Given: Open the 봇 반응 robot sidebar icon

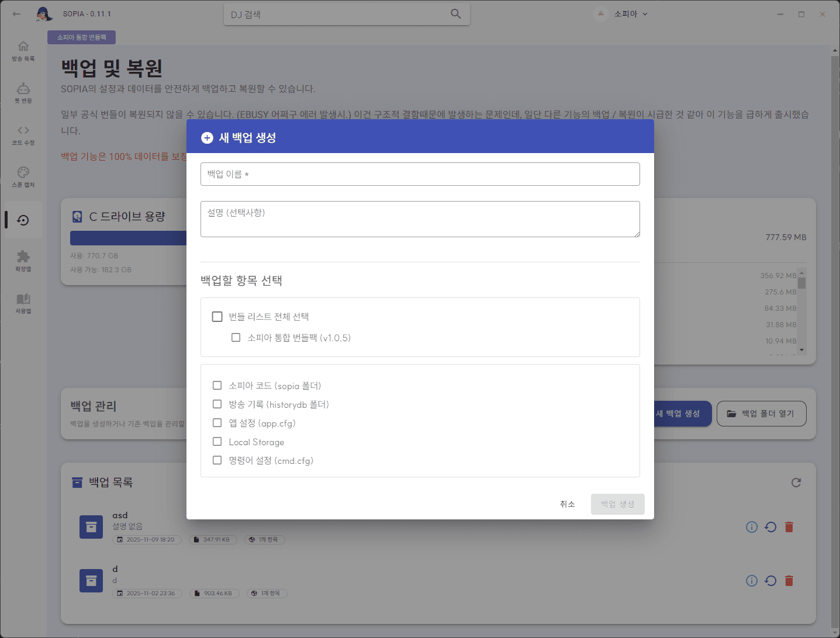Looking at the screenshot, I should pyautogui.click(x=23, y=92).
